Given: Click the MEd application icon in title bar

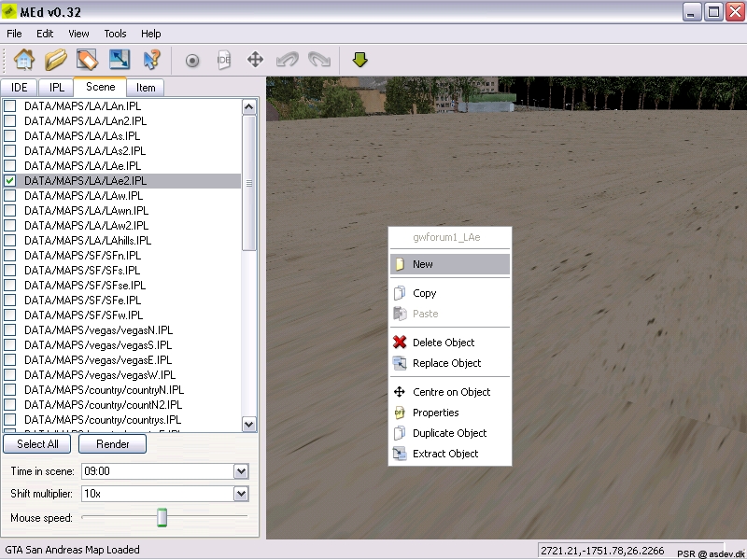Looking at the screenshot, I should [x=8, y=11].
